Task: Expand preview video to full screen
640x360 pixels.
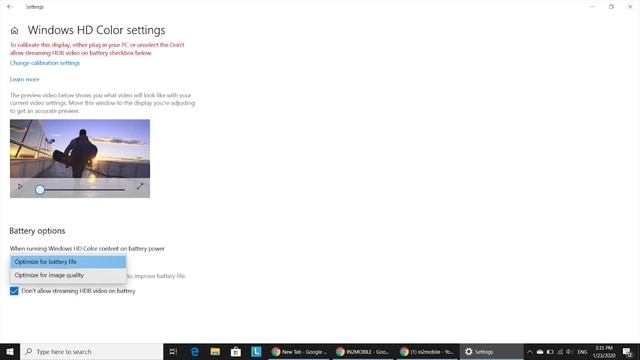Action: (140, 187)
